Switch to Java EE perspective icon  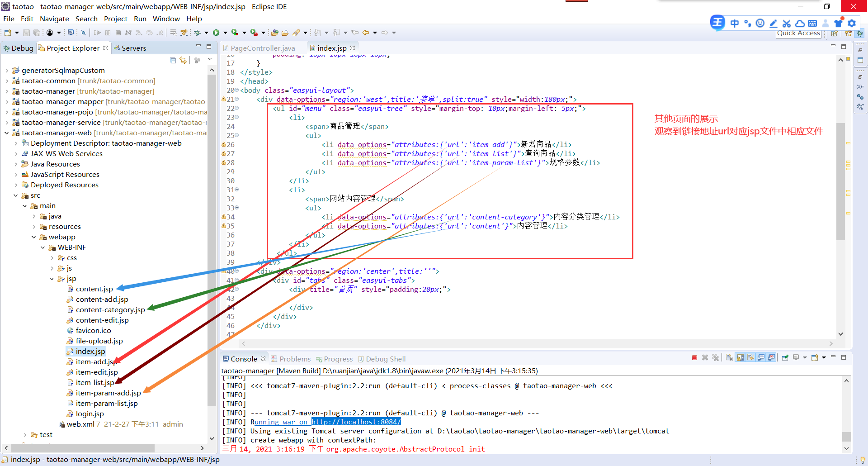click(848, 33)
